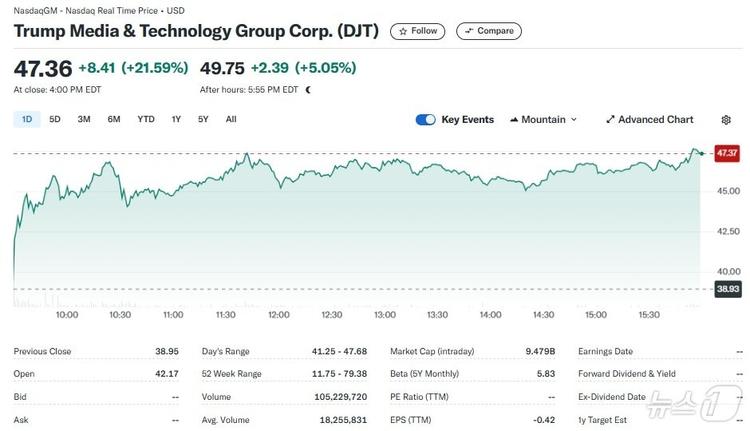Screen dimensions: 750x431
Task: Open chart settings gear icon
Action: click(x=726, y=120)
